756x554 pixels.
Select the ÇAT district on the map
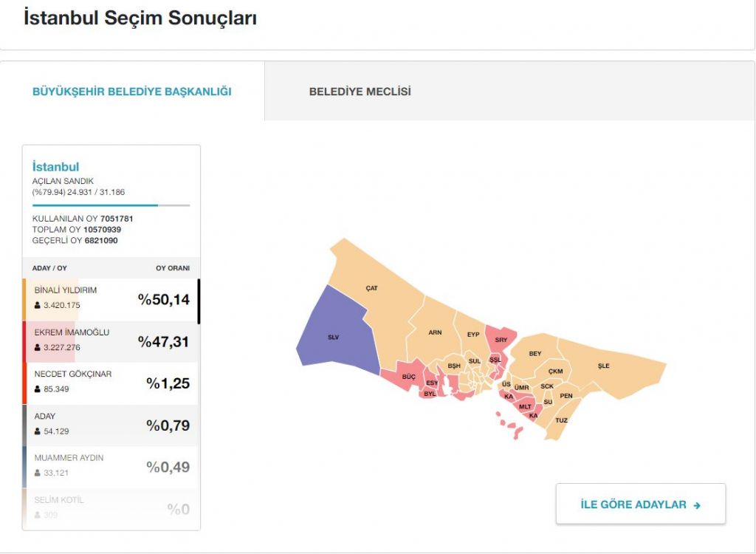pos(371,288)
